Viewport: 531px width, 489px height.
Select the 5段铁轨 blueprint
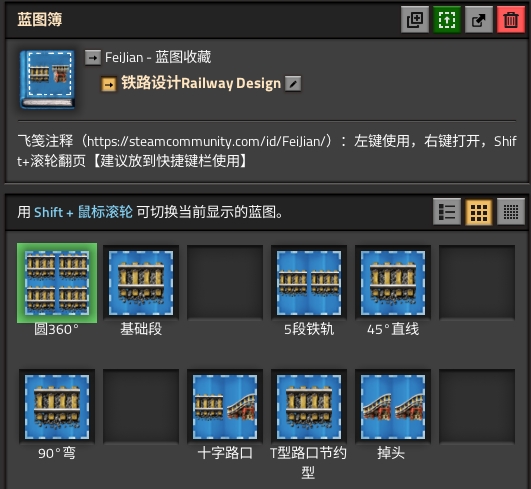point(309,283)
